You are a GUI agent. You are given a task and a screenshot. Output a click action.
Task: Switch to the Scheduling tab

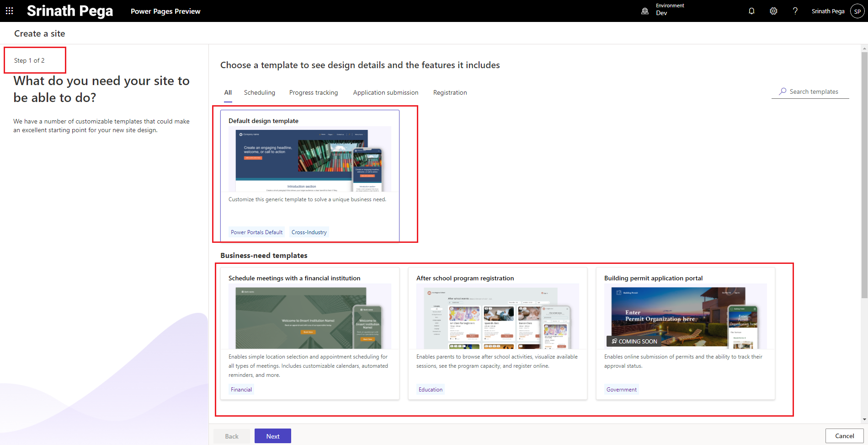click(x=259, y=92)
